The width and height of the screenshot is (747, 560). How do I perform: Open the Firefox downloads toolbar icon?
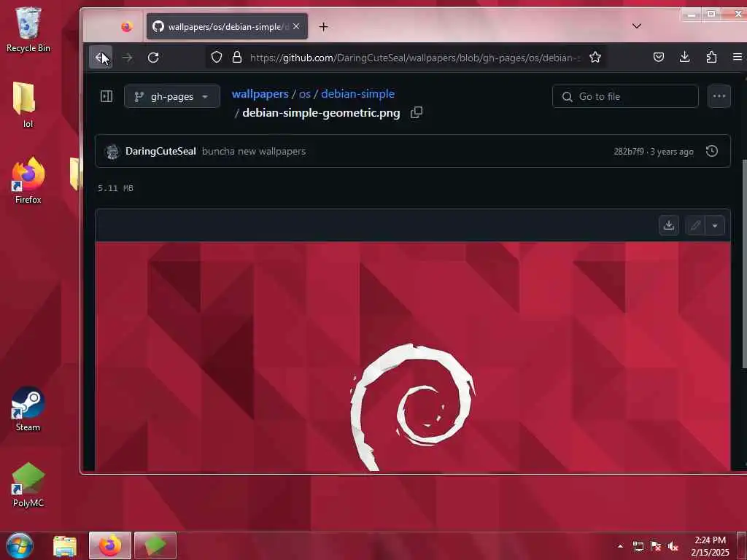pyautogui.click(x=684, y=57)
